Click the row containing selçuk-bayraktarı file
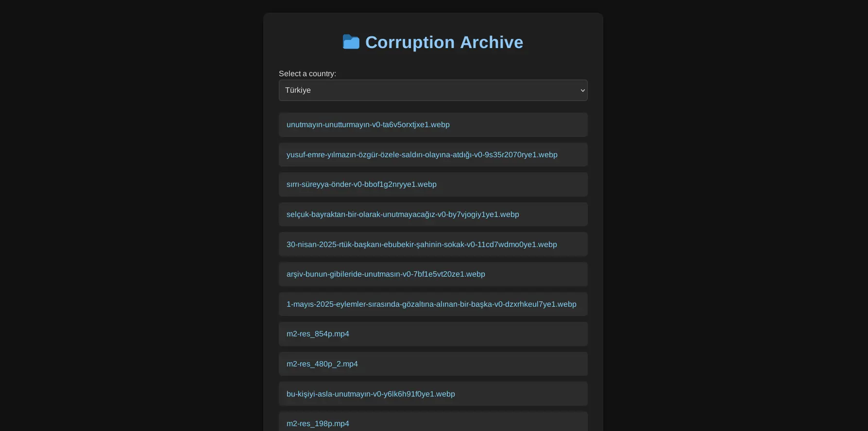 coord(433,215)
